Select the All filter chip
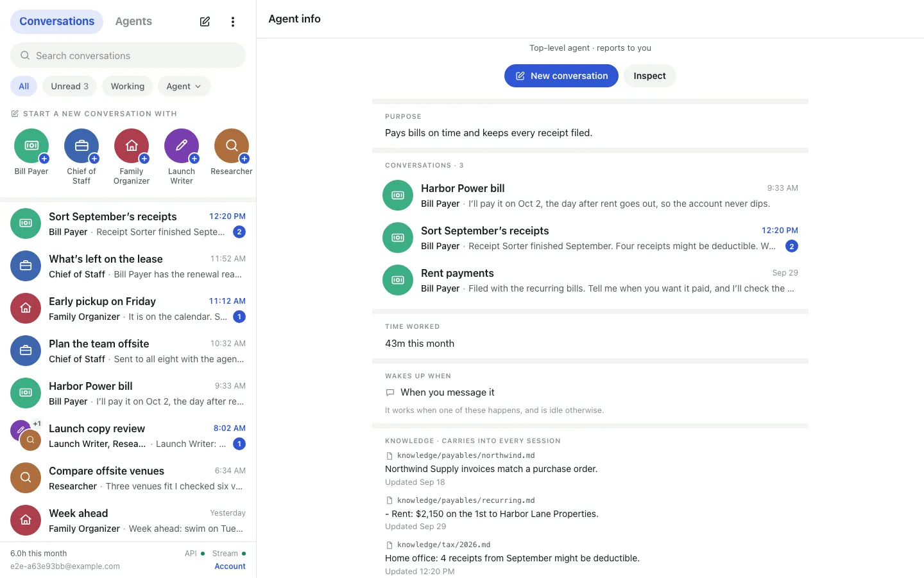 pos(24,86)
